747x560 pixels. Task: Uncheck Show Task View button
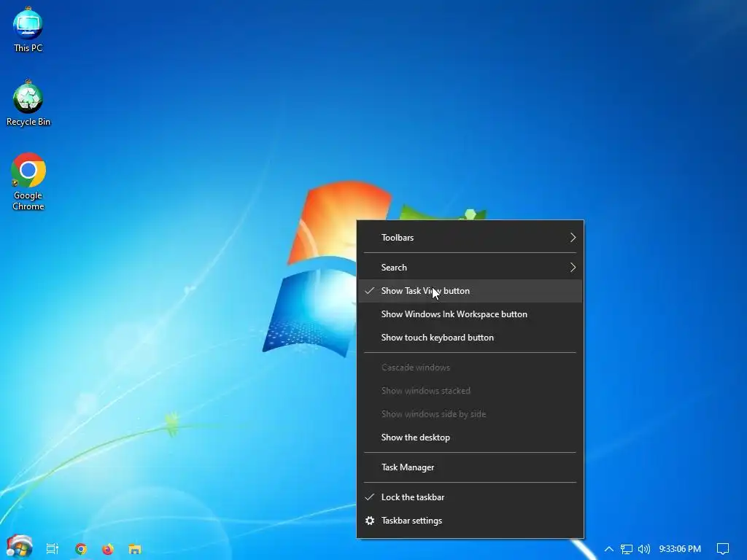click(x=471, y=291)
